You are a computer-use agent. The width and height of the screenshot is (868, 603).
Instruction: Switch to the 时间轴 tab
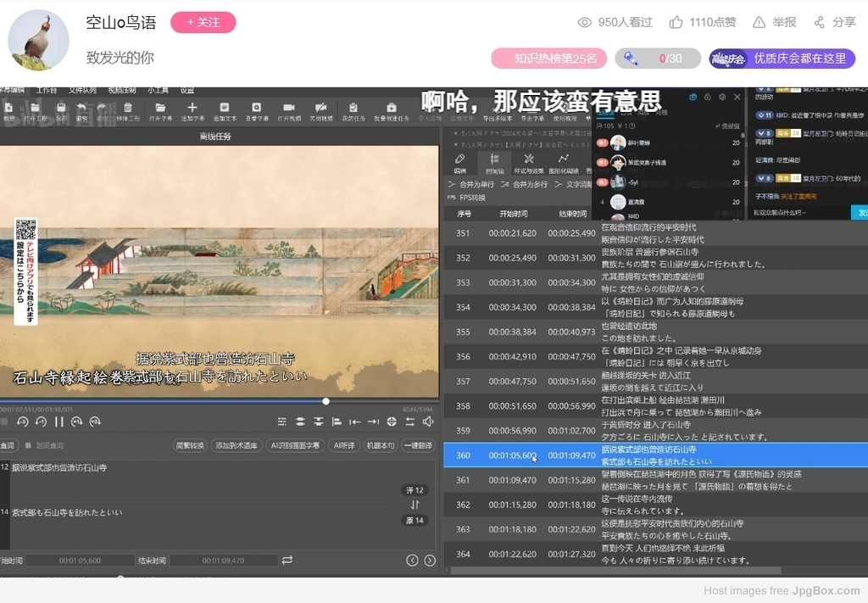[494, 164]
